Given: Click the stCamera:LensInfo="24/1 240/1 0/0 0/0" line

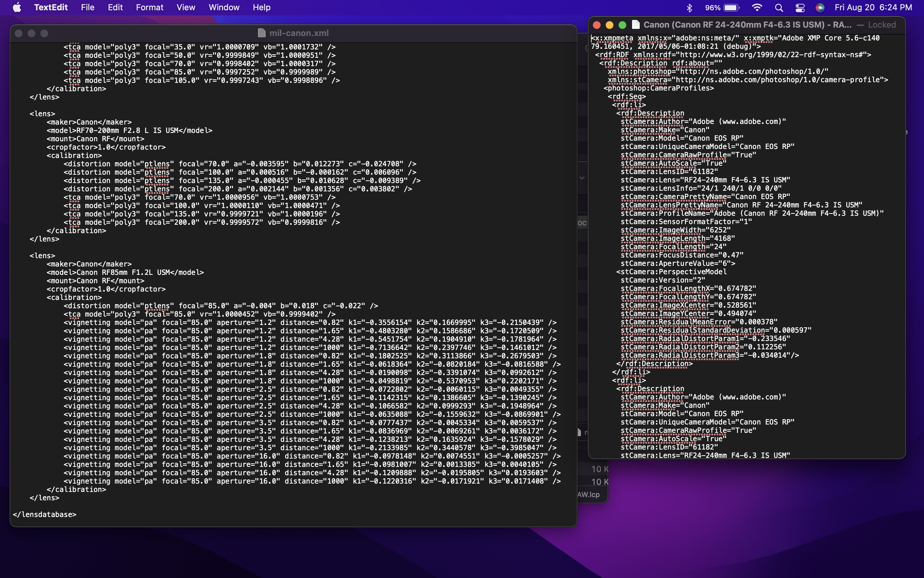Looking at the screenshot, I should [x=701, y=188].
